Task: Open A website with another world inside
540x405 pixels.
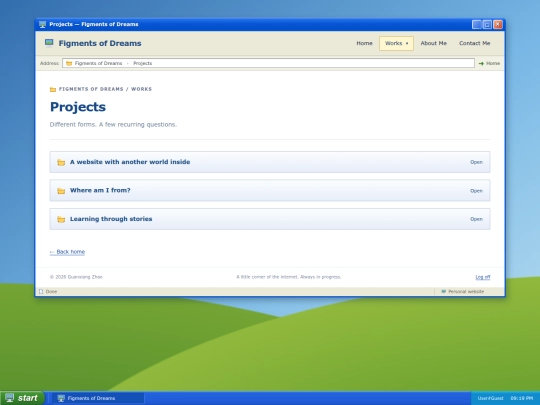Action: pyautogui.click(x=270, y=162)
